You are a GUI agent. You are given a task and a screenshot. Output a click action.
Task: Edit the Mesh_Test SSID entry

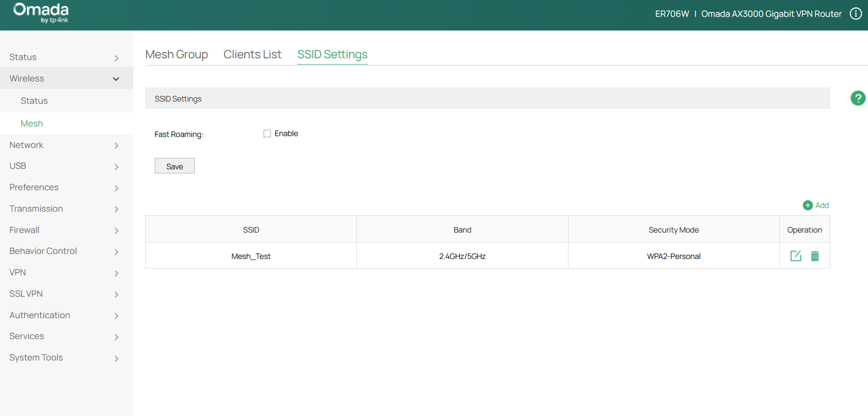(795, 256)
